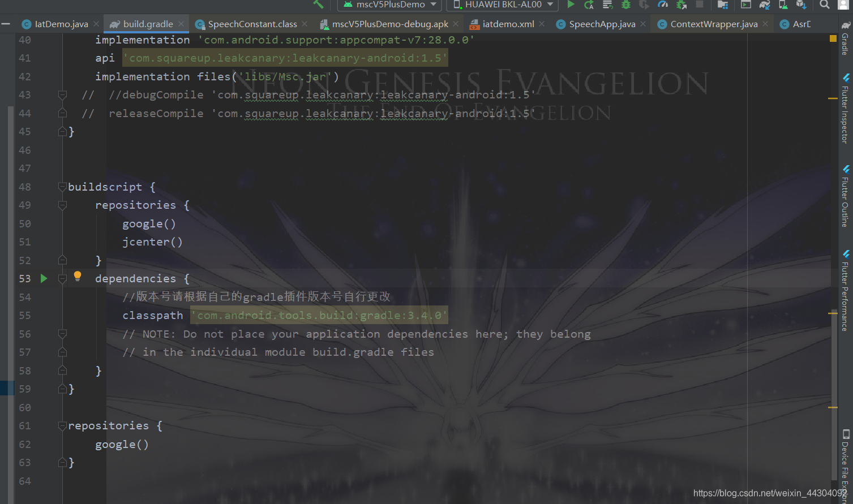Click the leakcanary-android:1.5 api dependency string
This screenshot has height=504, width=853.
(x=285, y=58)
